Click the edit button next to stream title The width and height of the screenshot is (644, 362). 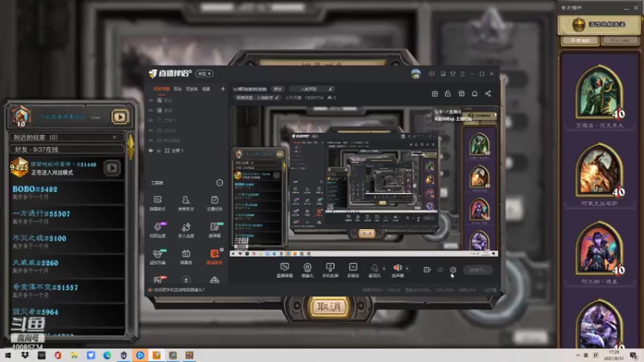coord(278,88)
